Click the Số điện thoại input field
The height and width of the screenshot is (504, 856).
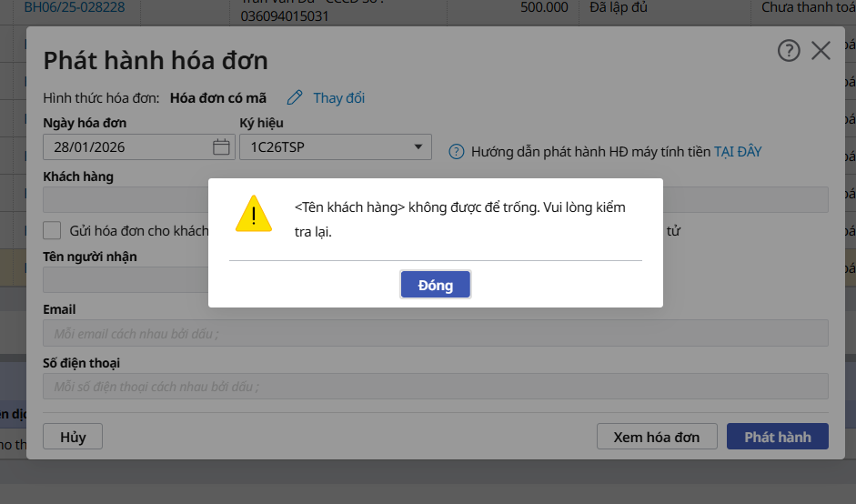click(435, 387)
